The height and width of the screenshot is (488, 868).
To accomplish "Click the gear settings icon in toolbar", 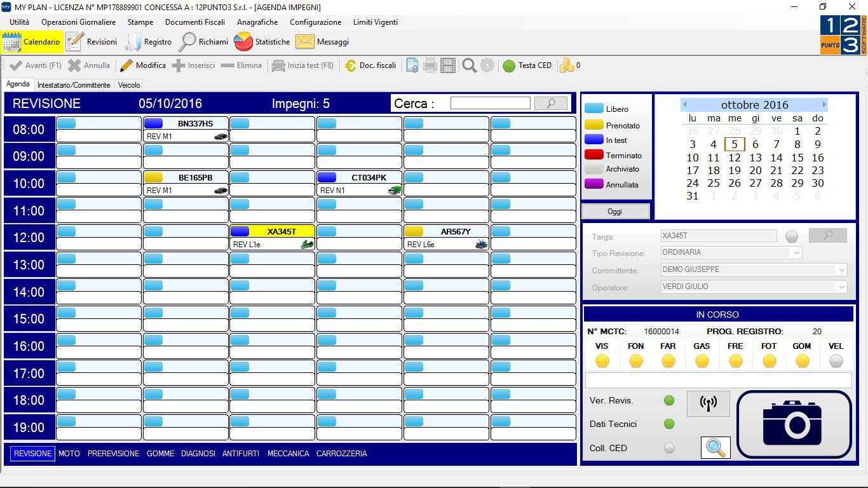I will 487,65.
